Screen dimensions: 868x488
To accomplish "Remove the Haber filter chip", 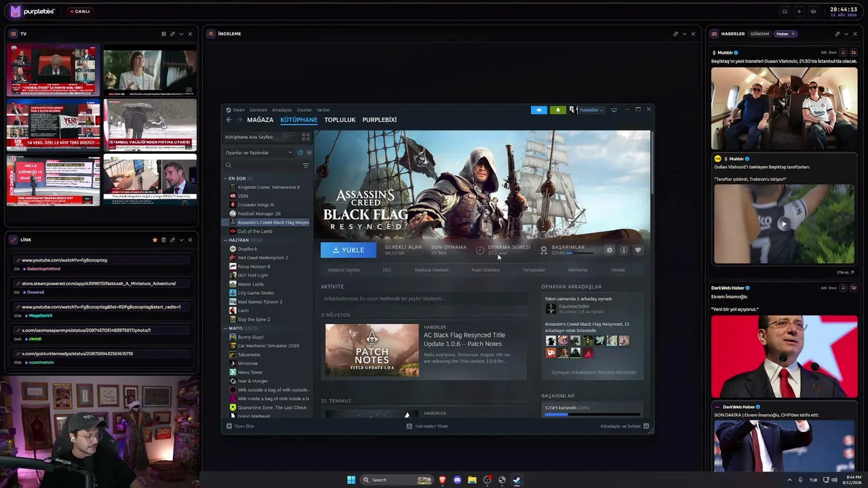I will tap(793, 34).
